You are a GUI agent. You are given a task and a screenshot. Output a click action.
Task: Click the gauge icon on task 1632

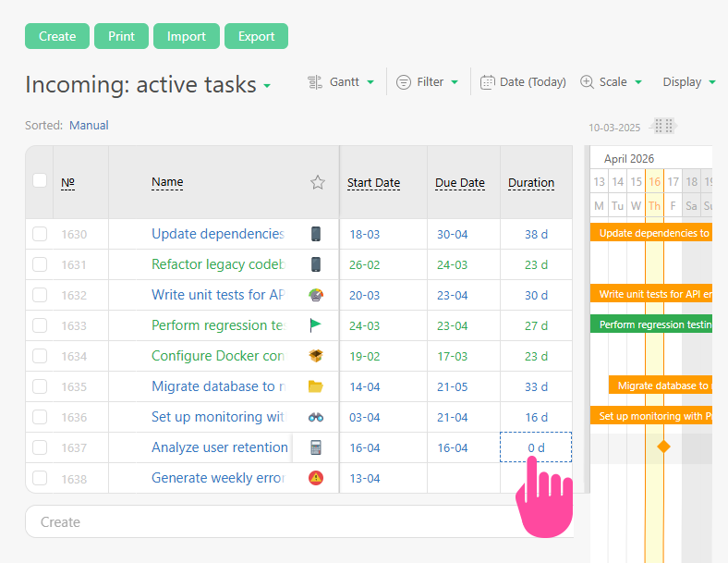316,295
